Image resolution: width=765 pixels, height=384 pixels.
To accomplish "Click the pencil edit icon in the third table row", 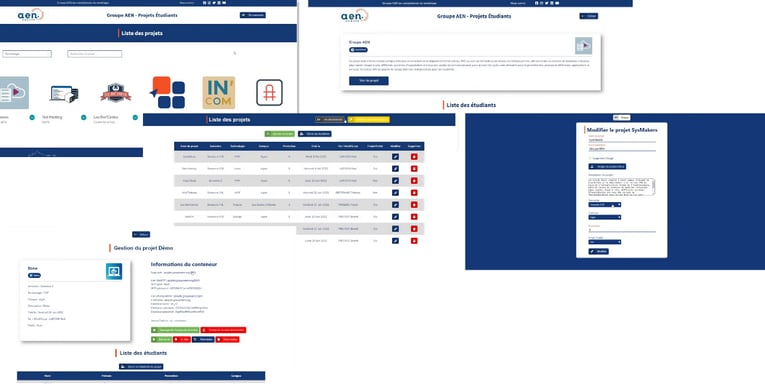I will tap(395, 181).
